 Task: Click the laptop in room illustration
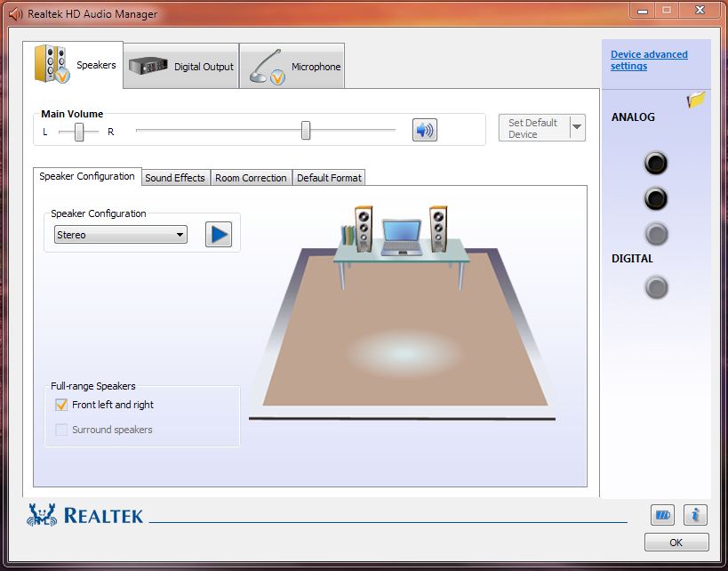(402, 237)
